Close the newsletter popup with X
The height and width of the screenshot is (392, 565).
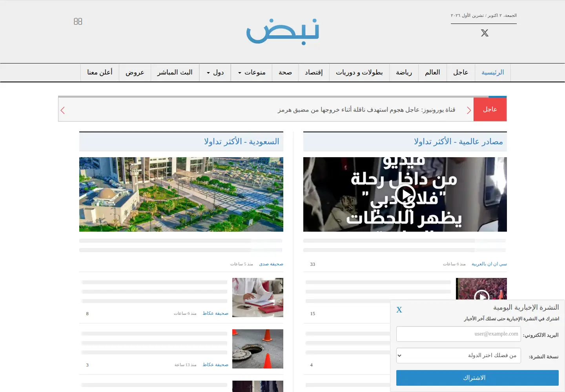[x=399, y=310]
